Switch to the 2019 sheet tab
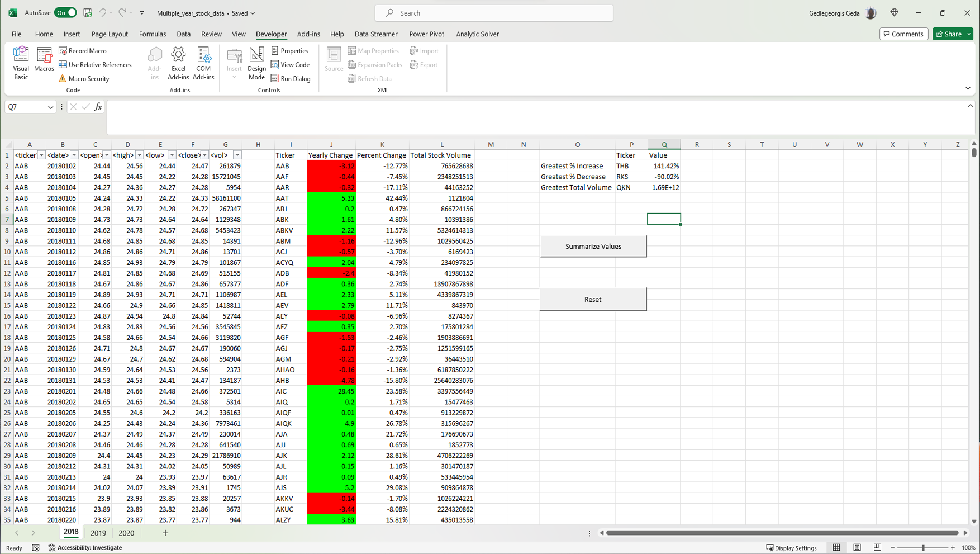This screenshot has width=980, height=554. pos(98,533)
